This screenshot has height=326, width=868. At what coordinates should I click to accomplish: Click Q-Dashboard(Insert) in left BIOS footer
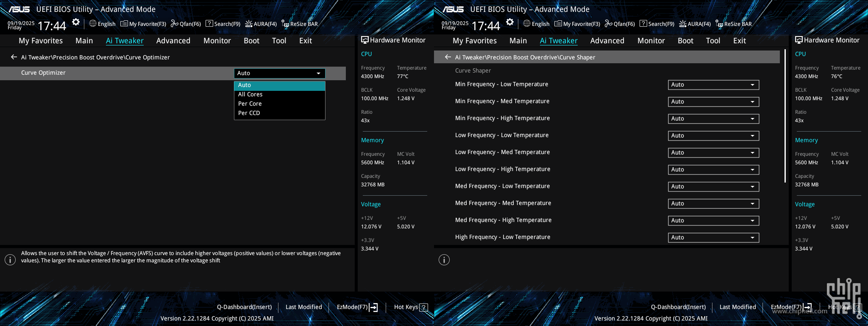(x=244, y=307)
